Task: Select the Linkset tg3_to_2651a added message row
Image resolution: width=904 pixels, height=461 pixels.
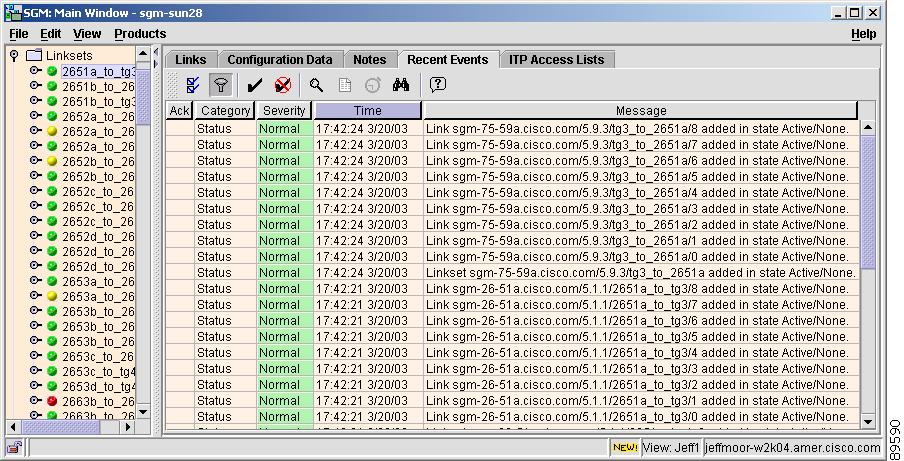Action: 641,273
